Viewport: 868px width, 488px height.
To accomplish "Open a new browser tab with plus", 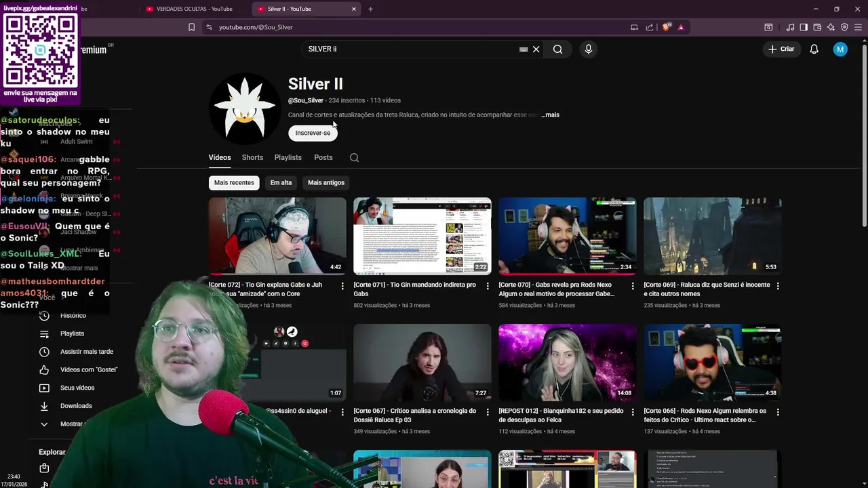I will (x=370, y=9).
